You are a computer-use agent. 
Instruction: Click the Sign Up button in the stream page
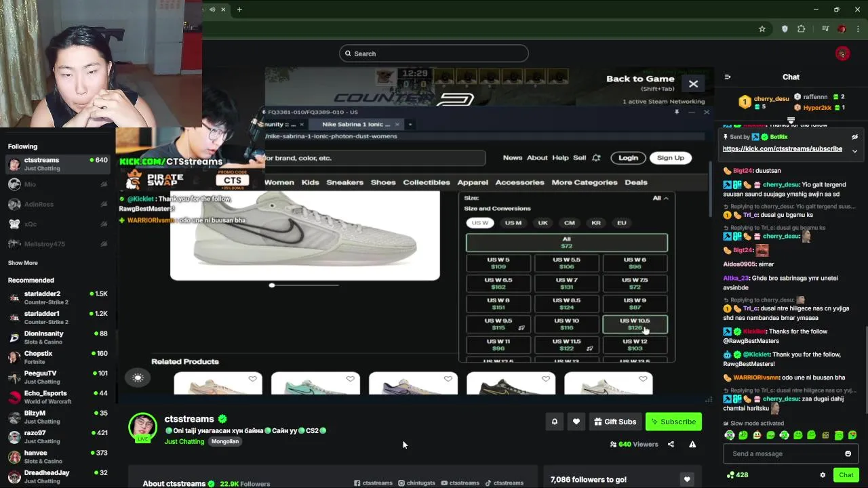(x=671, y=158)
